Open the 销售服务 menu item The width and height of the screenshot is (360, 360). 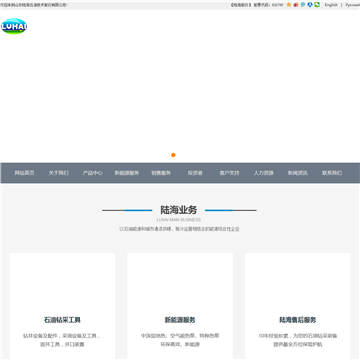[161, 173]
